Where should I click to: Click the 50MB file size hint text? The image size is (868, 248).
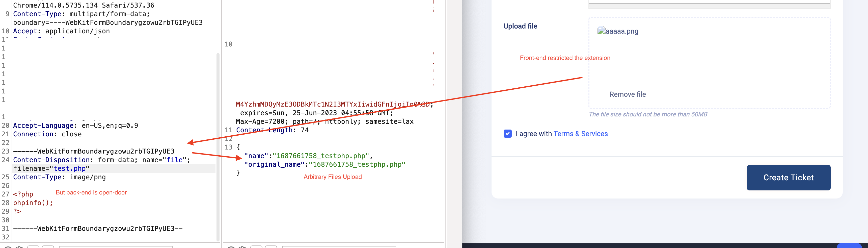pos(648,114)
